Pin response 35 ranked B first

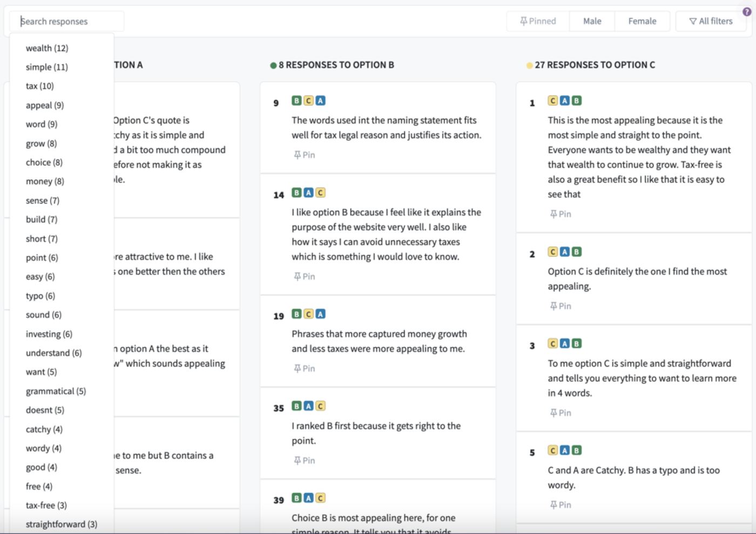click(305, 461)
